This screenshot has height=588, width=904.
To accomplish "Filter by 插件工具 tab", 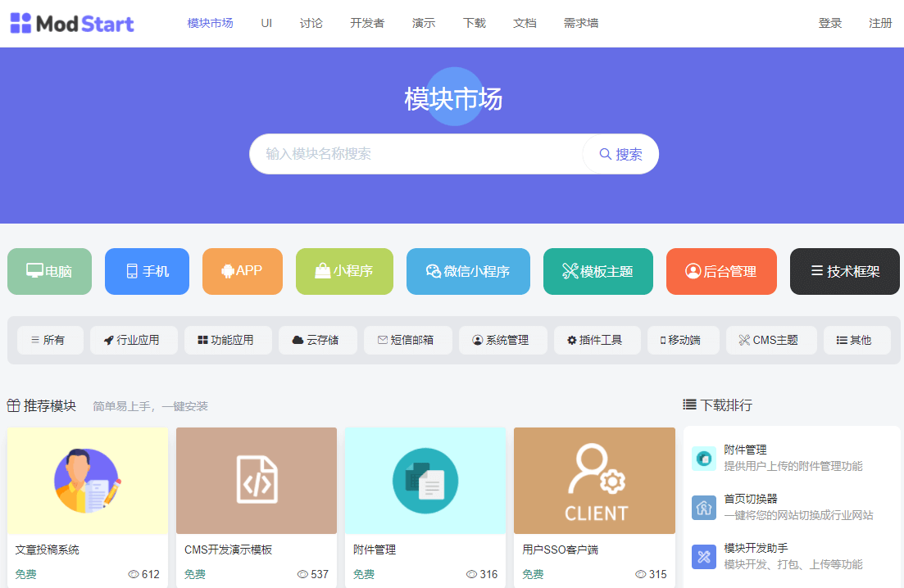I will pyautogui.click(x=597, y=340).
